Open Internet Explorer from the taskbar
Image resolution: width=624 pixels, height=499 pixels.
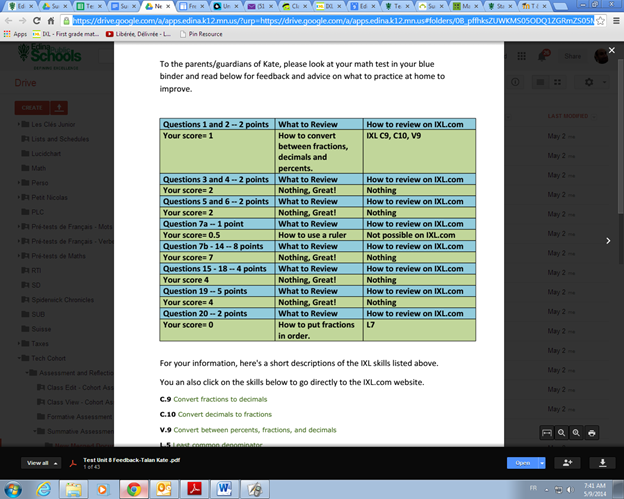tap(43, 489)
